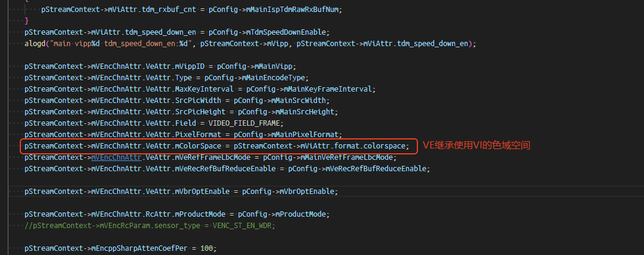Click the mMainVipp config field
This screenshot has height=255, width=644.
tap(274, 66)
